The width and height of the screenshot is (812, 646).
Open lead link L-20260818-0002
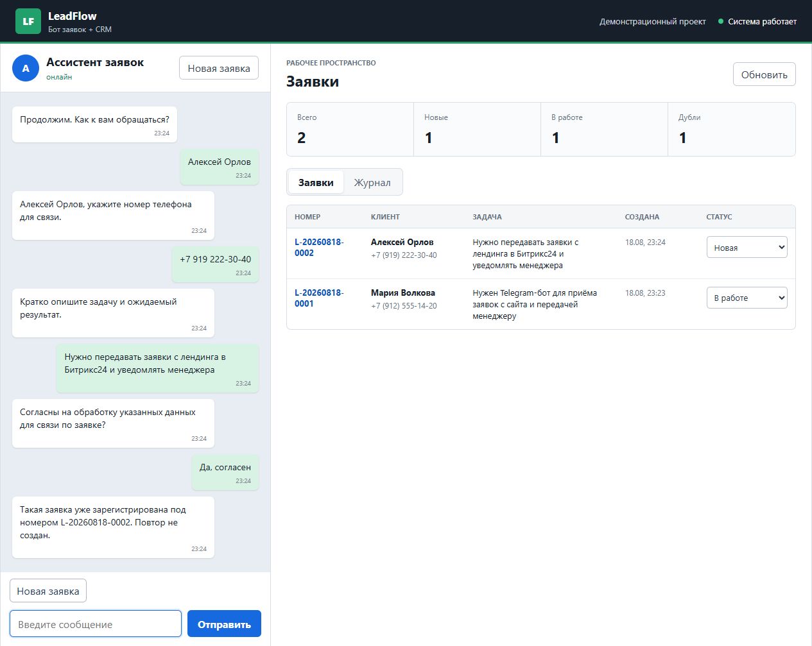tap(319, 247)
